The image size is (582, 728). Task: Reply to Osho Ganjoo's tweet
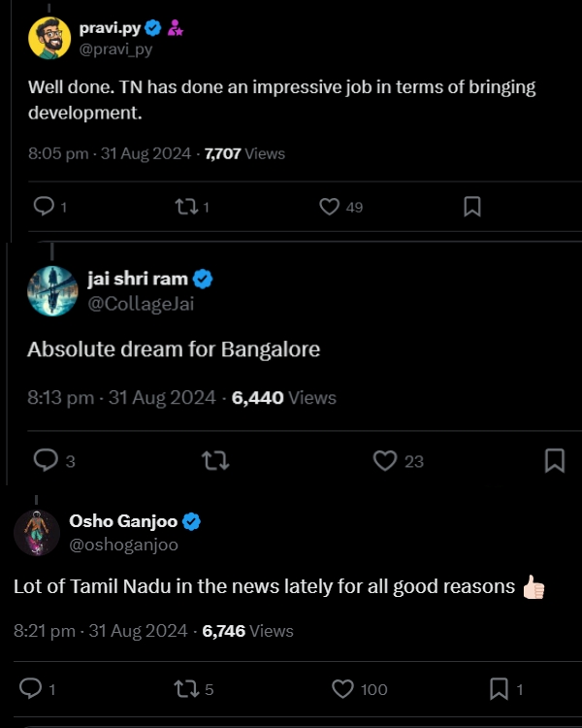click(31, 689)
